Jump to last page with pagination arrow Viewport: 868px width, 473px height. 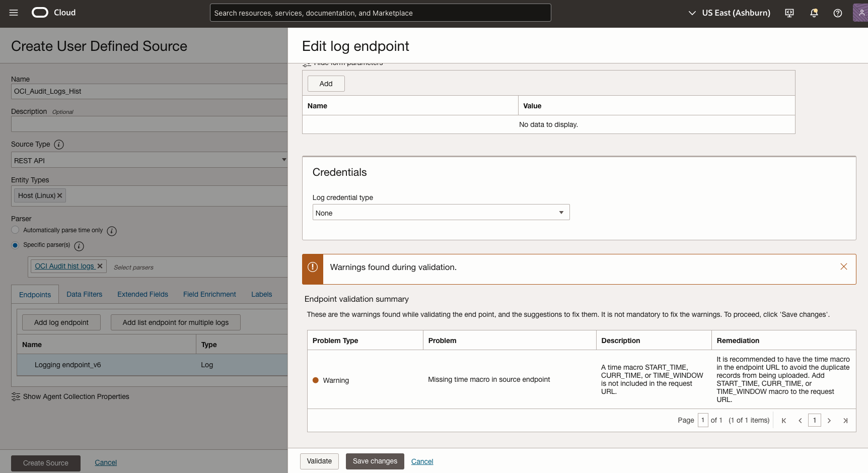[x=846, y=420]
